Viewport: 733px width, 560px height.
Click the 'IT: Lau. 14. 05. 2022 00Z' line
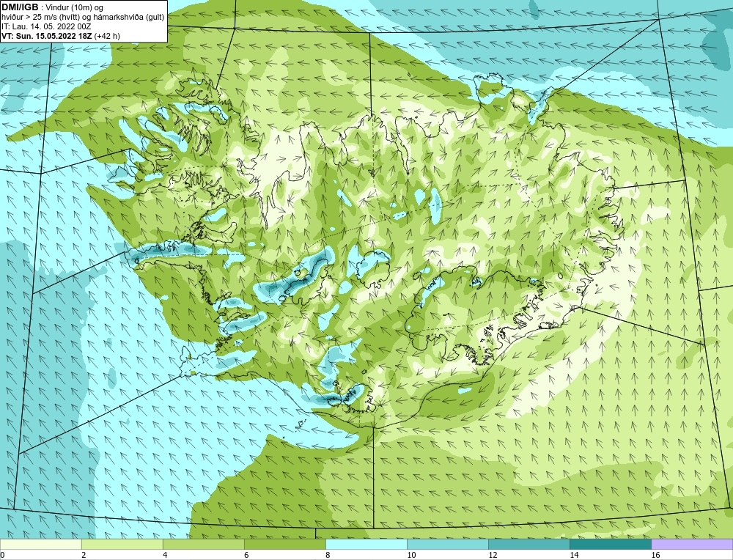point(46,26)
